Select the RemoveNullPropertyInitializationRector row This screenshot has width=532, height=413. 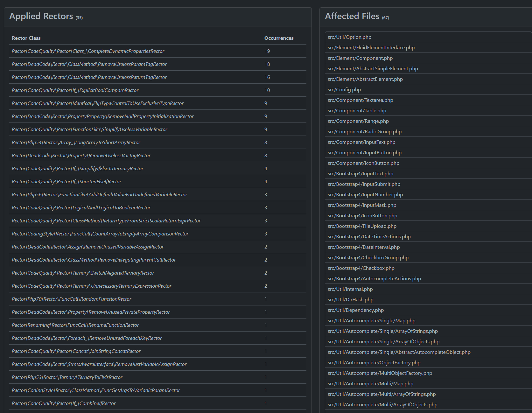click(158, 116)
